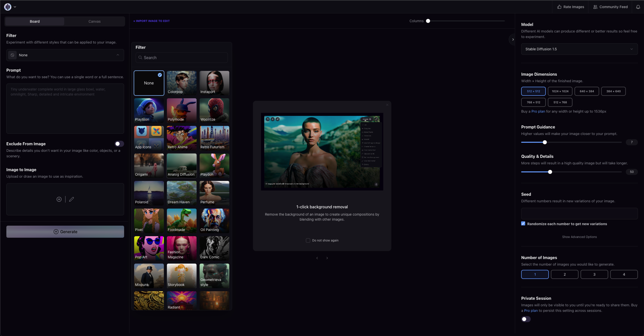Open the logo menu chevron at top-left
Image resolution: width=644 pixels, height=336 pixels.
(15, 7)
